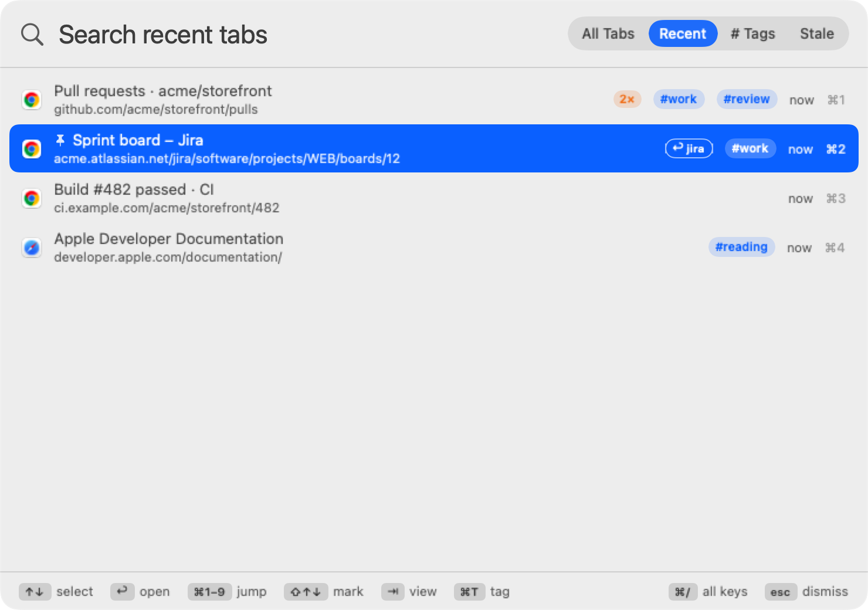Click Chrome icon on Pull requests row

[32, 100]
